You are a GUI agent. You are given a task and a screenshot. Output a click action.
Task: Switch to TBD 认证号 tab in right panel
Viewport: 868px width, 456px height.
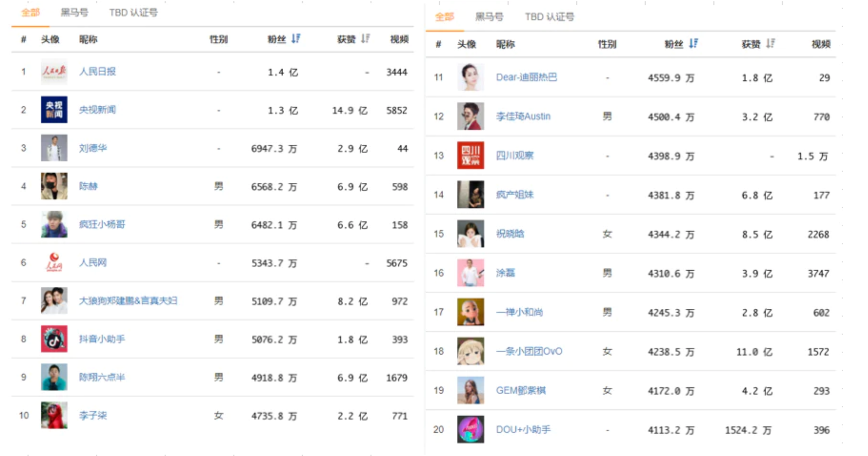[549, 17]
